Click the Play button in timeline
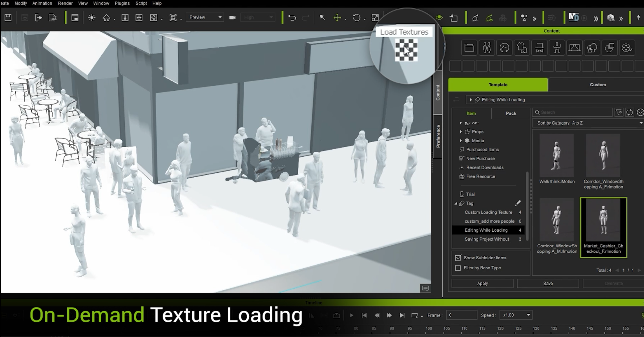The width and height of the screenshot is (644, 337). (x=352, y=315)
